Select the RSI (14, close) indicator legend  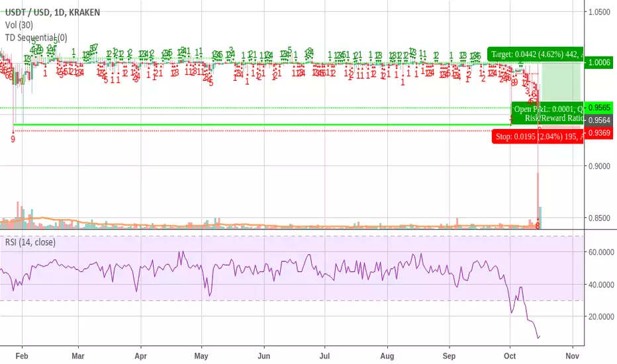click(30, 242)
